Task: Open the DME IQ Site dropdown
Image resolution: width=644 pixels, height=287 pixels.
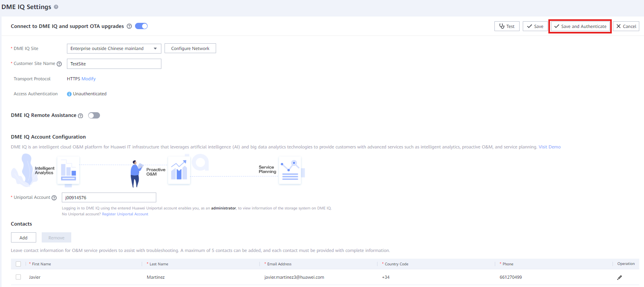Action: [x=114, y=48]
